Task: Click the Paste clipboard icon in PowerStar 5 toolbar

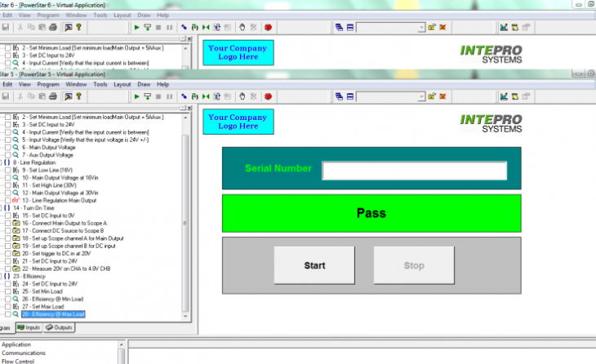Action: point(42,96)
